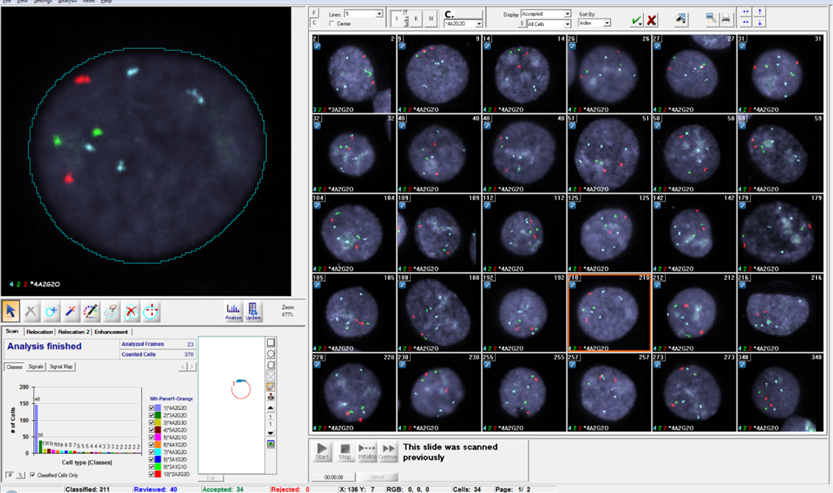Image resolution: width=833 pixels, height=493 pixels.
Task: Open the Relocation 2 tab
Action: point(74,332)
